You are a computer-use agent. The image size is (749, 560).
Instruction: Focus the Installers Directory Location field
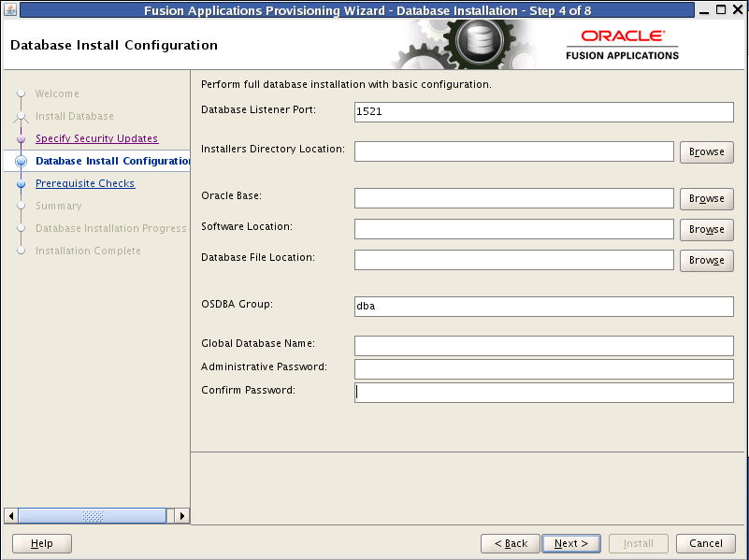(x=514, y=151)
